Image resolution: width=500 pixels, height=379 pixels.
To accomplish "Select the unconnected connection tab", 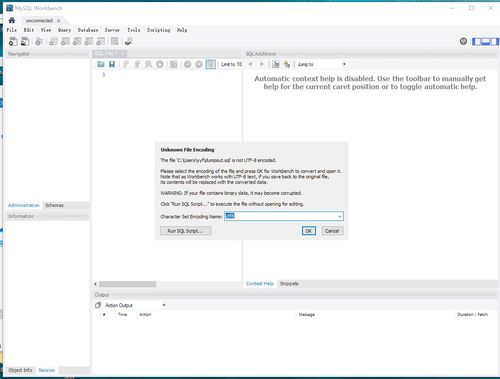I will tap(39, 21).
